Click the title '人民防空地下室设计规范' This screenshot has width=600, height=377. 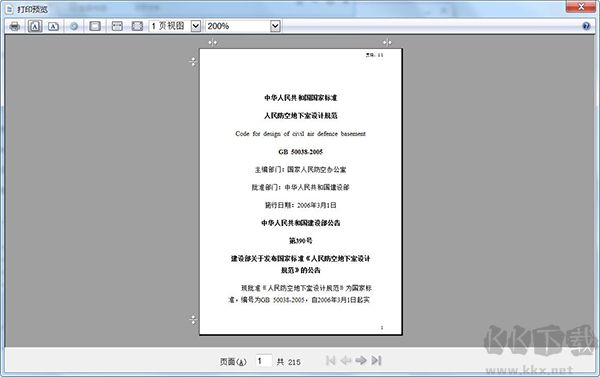pos(300,116)
